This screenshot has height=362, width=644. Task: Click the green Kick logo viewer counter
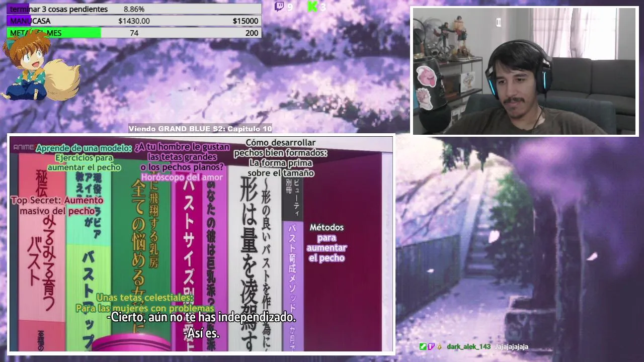pos(316,7)
